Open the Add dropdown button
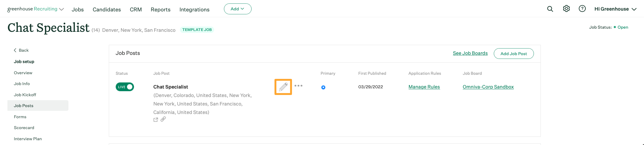644x145 pixels. pos(237,9)
